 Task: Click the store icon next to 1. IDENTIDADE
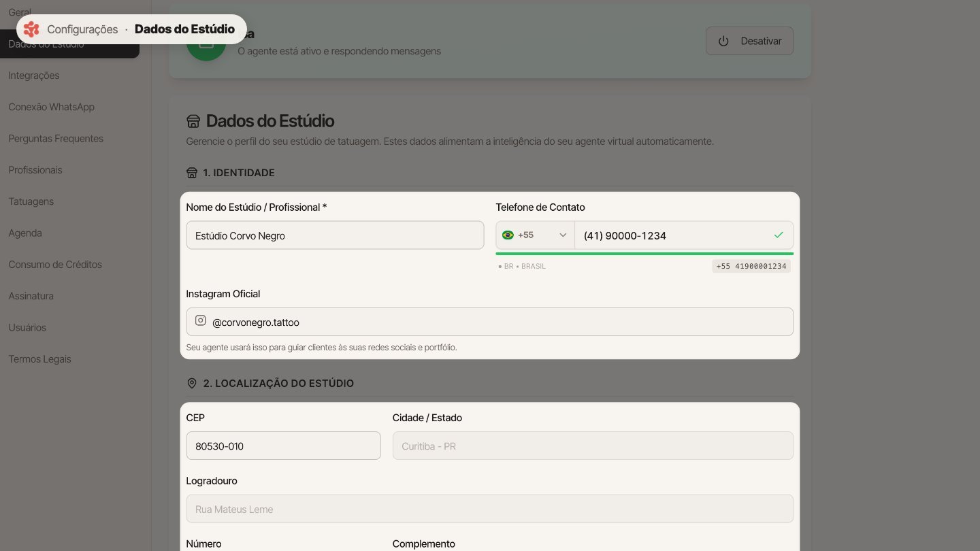click(192, 173)
